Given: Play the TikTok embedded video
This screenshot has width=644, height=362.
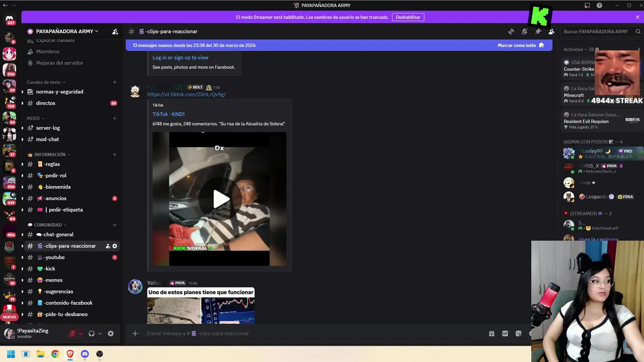Looking at the screenshot, I should 221,199.
